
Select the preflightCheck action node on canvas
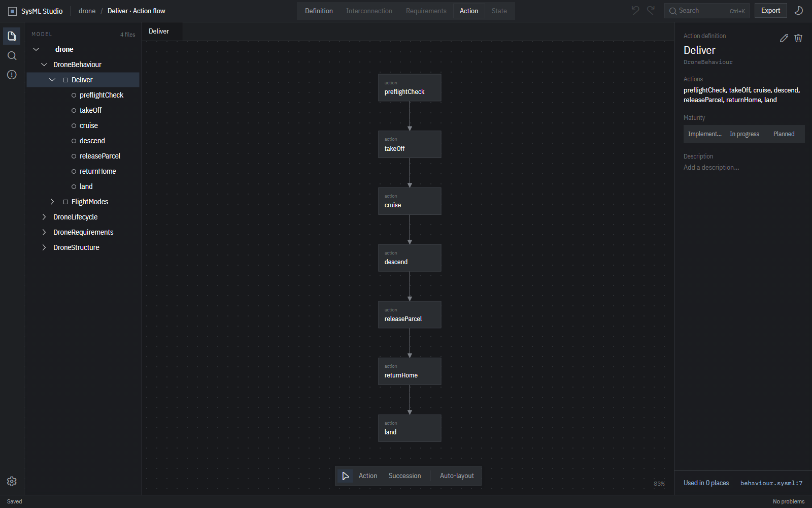pos(410,88)
